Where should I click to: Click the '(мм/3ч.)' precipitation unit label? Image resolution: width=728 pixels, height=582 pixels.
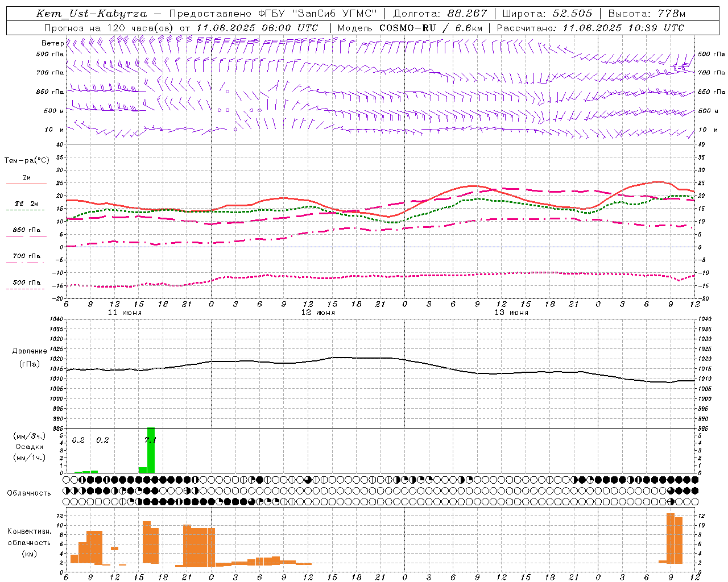(29, 436)
